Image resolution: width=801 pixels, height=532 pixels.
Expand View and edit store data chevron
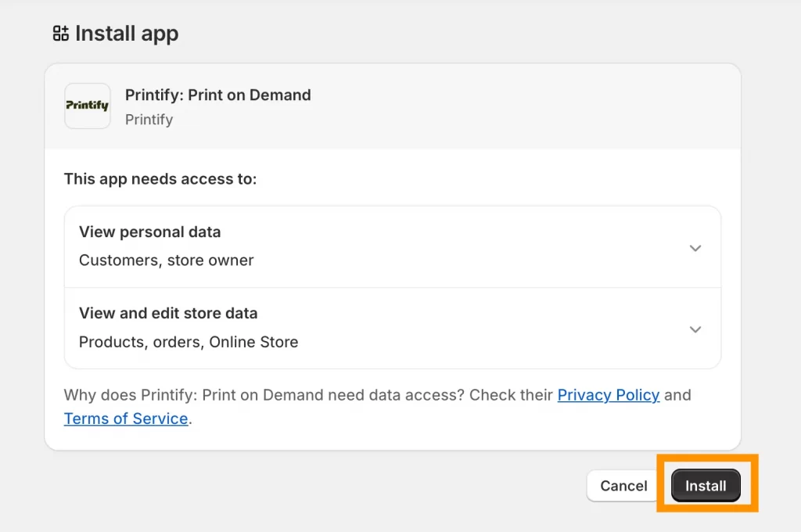[695, 329]
